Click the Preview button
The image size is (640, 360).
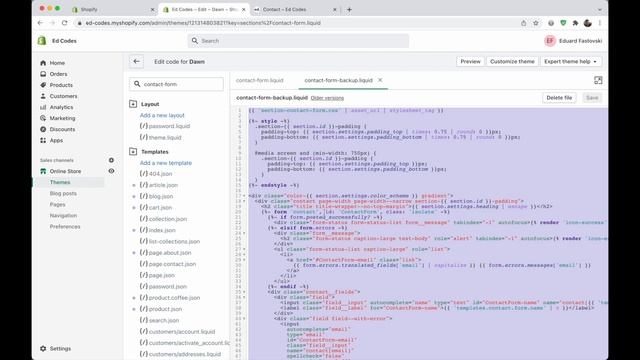[x=470, y=62]
